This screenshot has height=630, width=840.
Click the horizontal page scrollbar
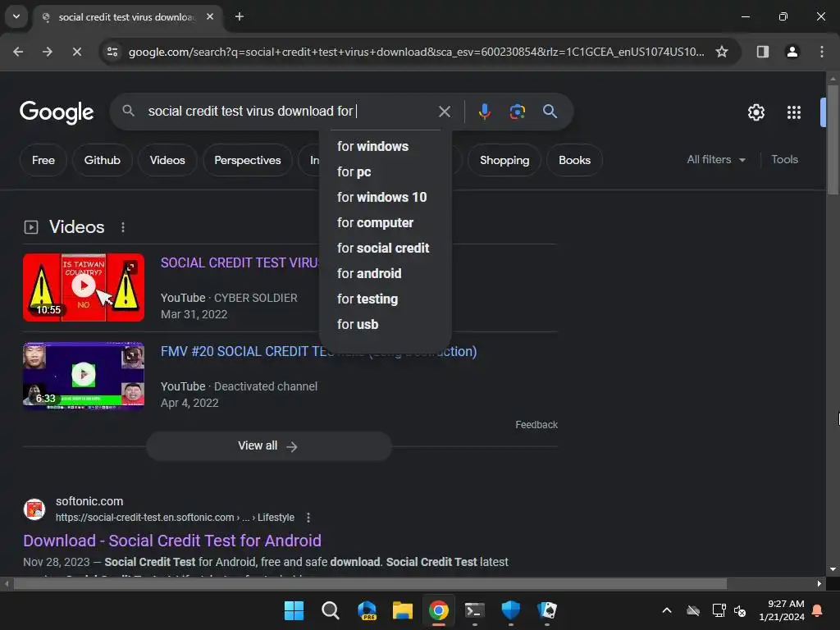(x=370, y=583)
